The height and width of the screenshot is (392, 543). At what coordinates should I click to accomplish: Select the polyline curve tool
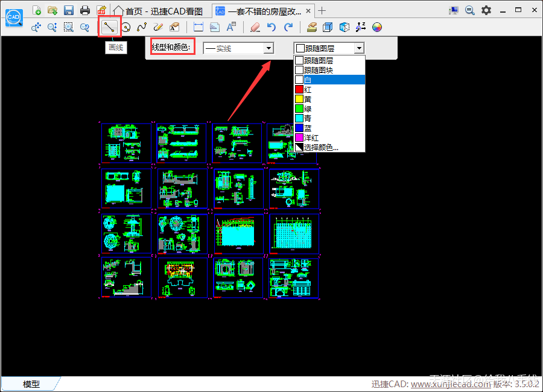click(x=142, y=27)
